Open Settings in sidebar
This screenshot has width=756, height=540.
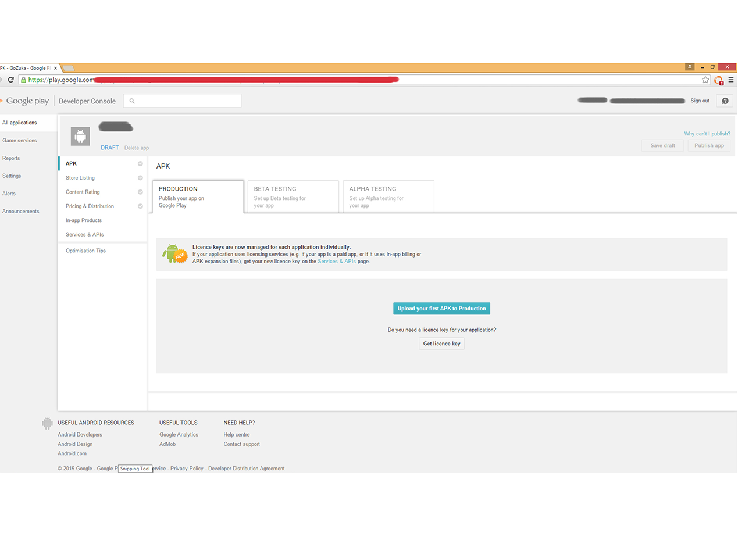(x=12, y=176)
